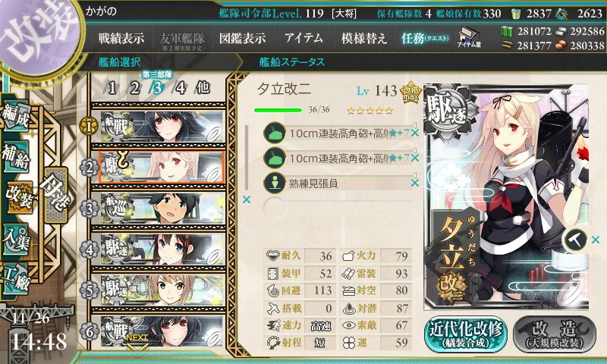Open the 任務 (Quest) menu

[x=425, y=38]
